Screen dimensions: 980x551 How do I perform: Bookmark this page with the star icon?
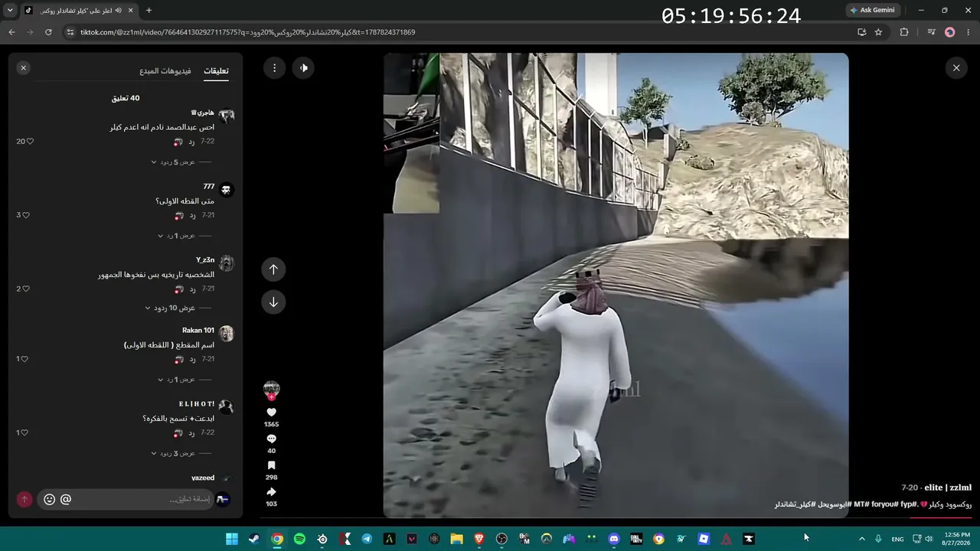878,32
